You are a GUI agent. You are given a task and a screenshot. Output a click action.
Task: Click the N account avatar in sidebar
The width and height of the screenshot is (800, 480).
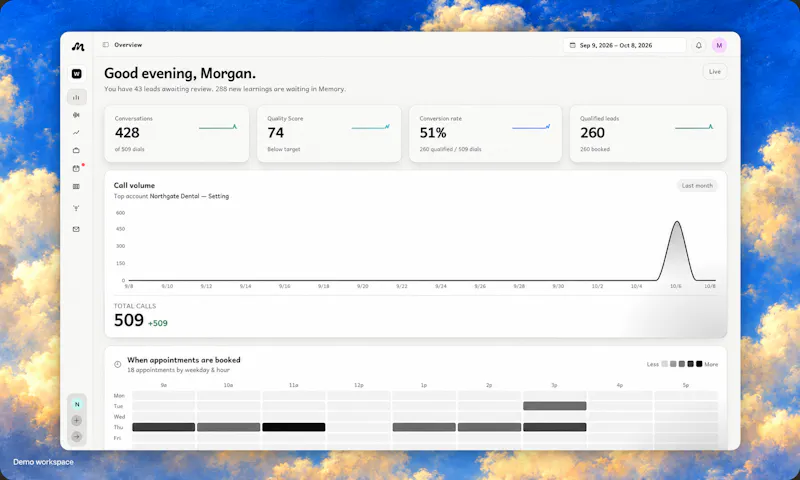(x=77, y=405)
